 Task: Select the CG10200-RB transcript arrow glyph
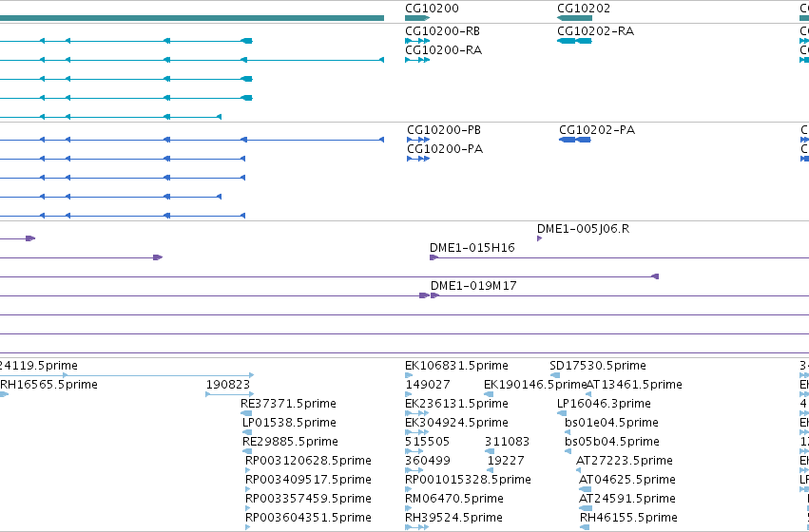417,41
